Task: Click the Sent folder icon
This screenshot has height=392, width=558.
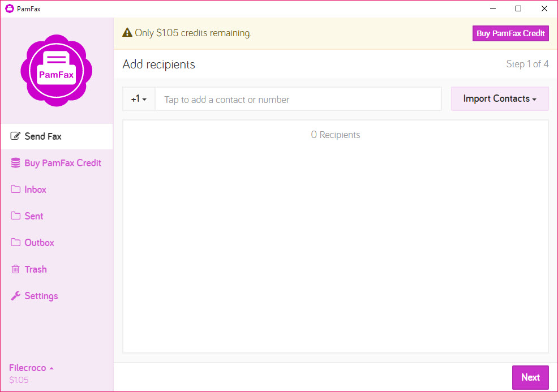Action: click(x=15, y=216)
